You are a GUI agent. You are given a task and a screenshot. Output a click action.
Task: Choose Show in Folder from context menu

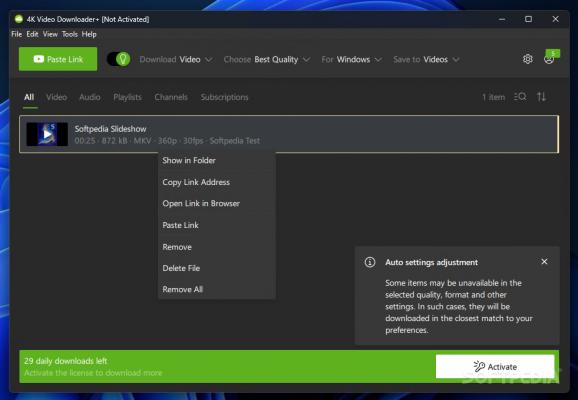pyautogui.click(x=217, y=160)
